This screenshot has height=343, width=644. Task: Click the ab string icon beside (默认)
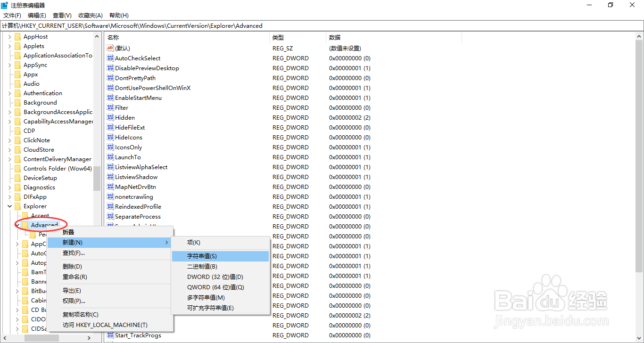point(109,48)
